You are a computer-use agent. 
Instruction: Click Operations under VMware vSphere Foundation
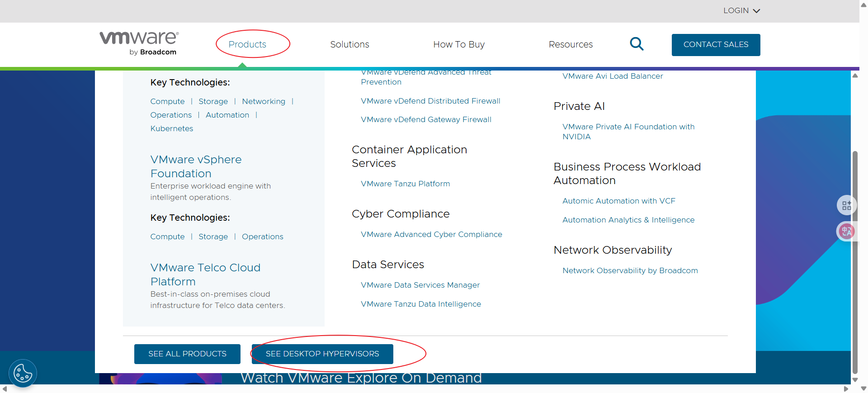pos(263,237)
